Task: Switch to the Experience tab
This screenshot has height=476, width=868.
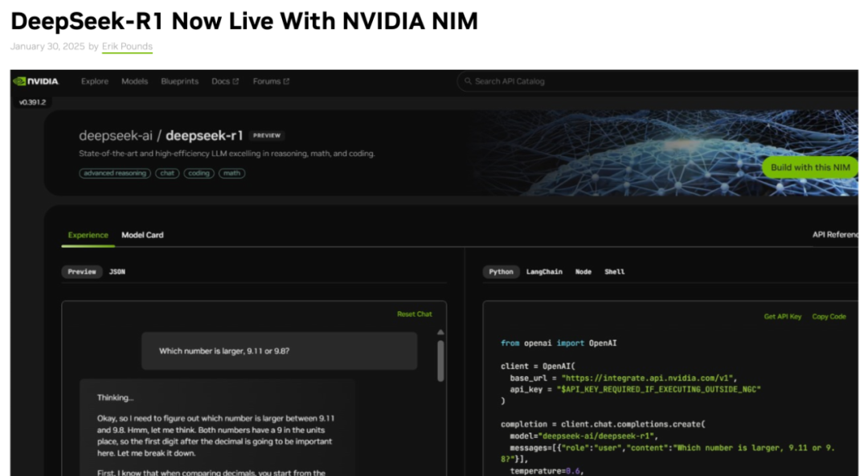Action: (88, 235)
